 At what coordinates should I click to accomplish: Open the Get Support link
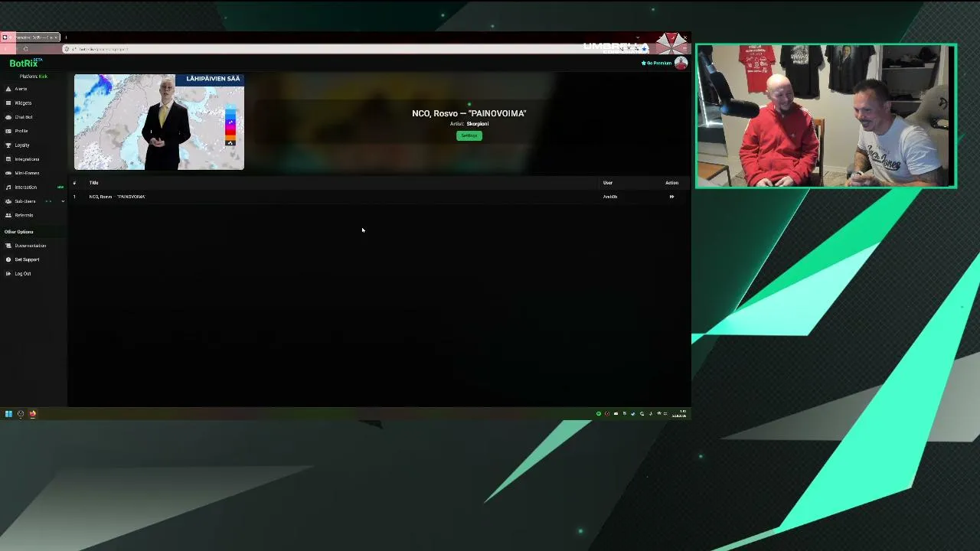(27, 259)
